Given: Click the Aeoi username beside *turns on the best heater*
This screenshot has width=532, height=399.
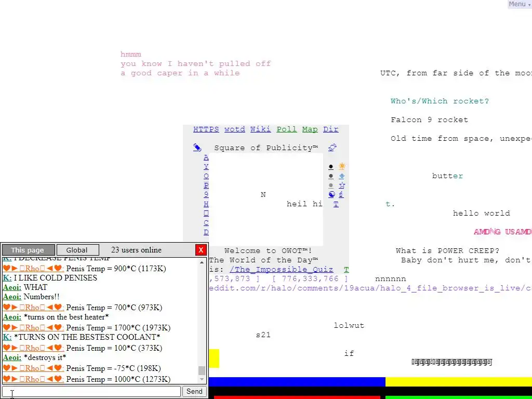Looking at the screenshot, I should (x=12, y=317).
